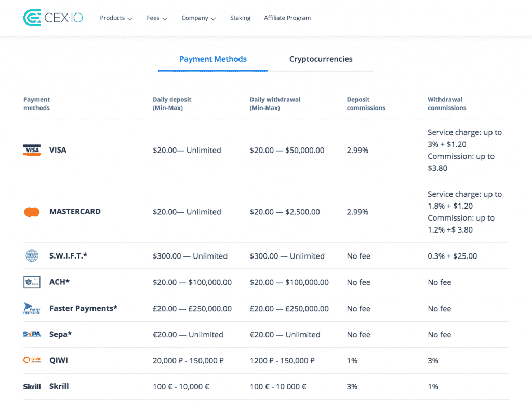Click QIWI withdrawal commission 3%
This screenshot has width=532, height=408.
point(433,361)
